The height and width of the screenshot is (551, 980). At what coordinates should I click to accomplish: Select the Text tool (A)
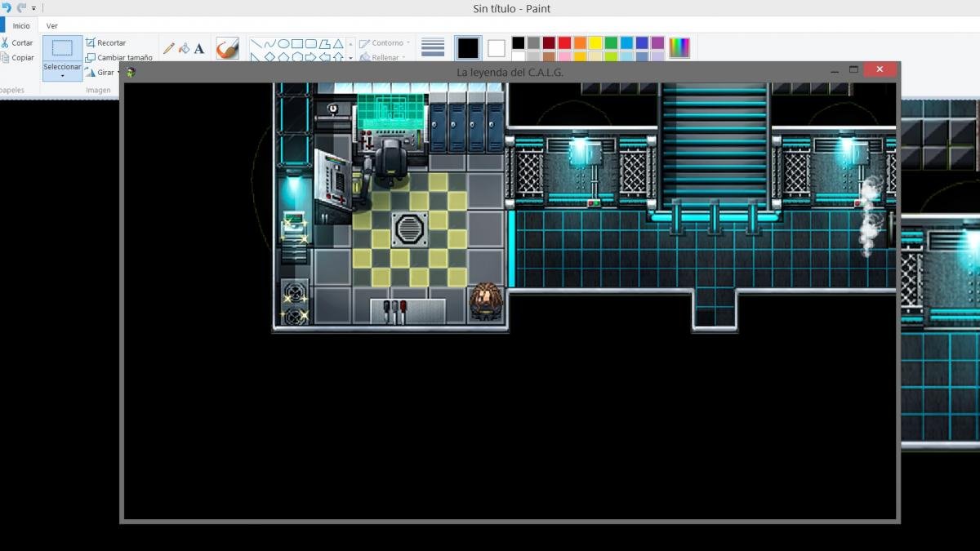[199, 48]
